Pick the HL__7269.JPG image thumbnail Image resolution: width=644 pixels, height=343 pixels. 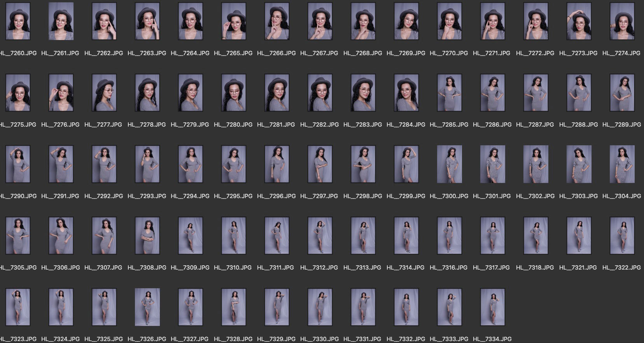pos(406,21)
